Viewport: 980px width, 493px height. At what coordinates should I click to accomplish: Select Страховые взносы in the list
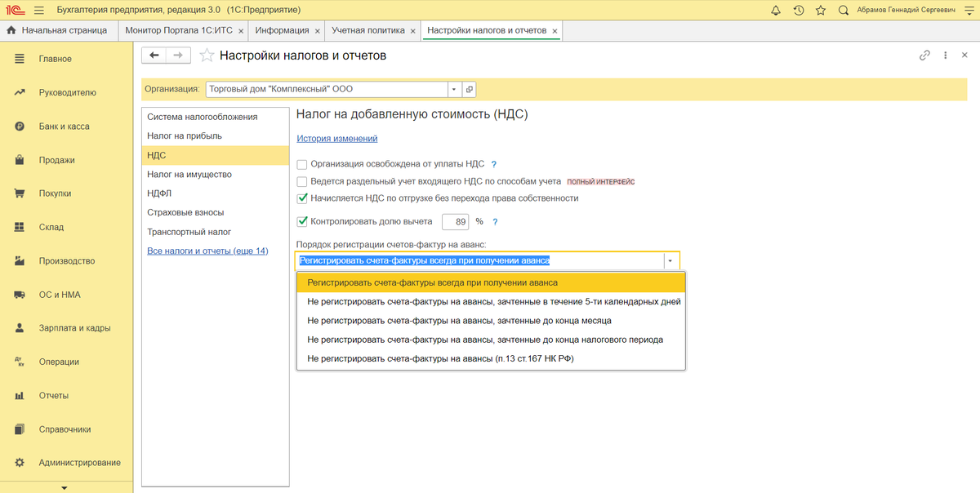point(216,212)
